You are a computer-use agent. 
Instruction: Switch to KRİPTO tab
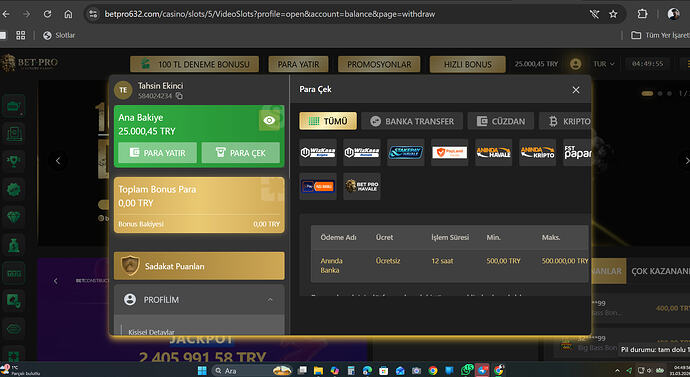tap(565, 121)
